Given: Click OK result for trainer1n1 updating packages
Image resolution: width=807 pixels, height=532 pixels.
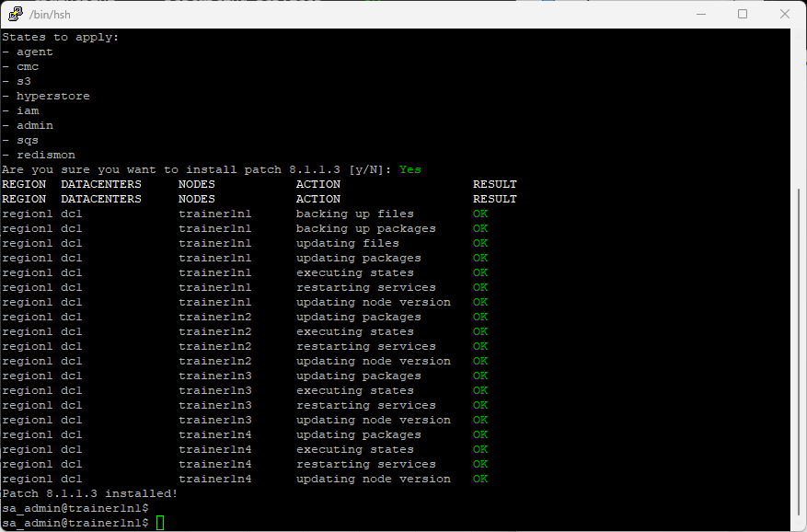Looking at the screenshot, I should pyautogui.click(x=480, y=258).
